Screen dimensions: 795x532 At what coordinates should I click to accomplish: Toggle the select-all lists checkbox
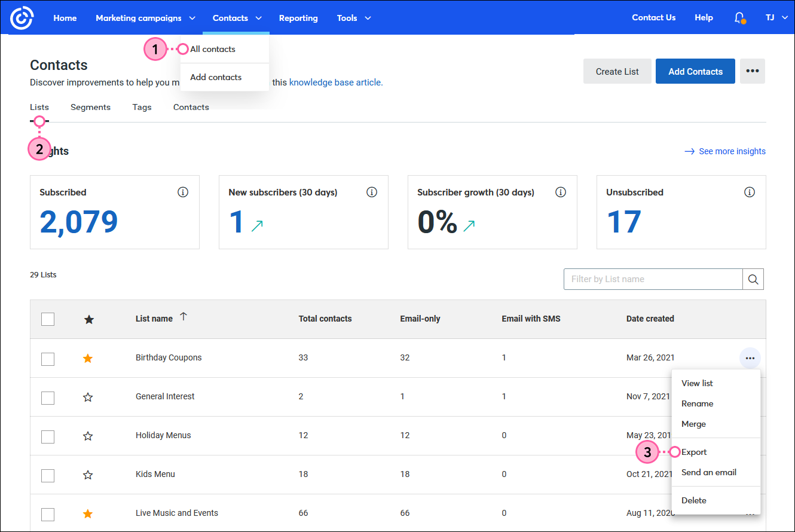point(48,319)
